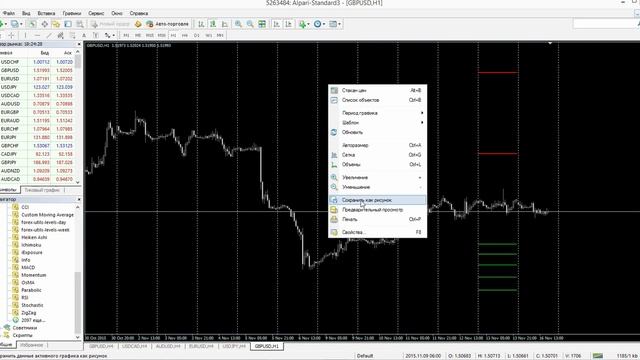Select MACD indicator in Navigator
This screenshot has width=640, height=360.
click(28, 267)
